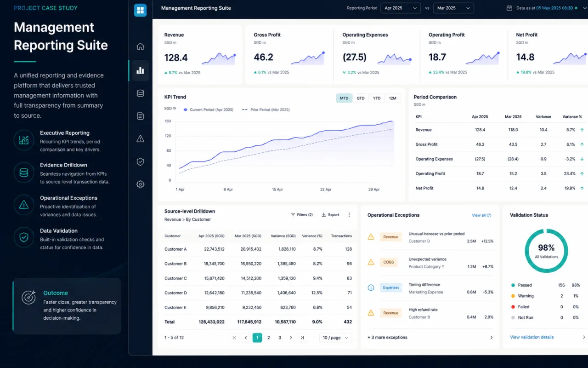Click the green Passed status dot
Viewport: 588px width, 368px height.
(513, 285)
